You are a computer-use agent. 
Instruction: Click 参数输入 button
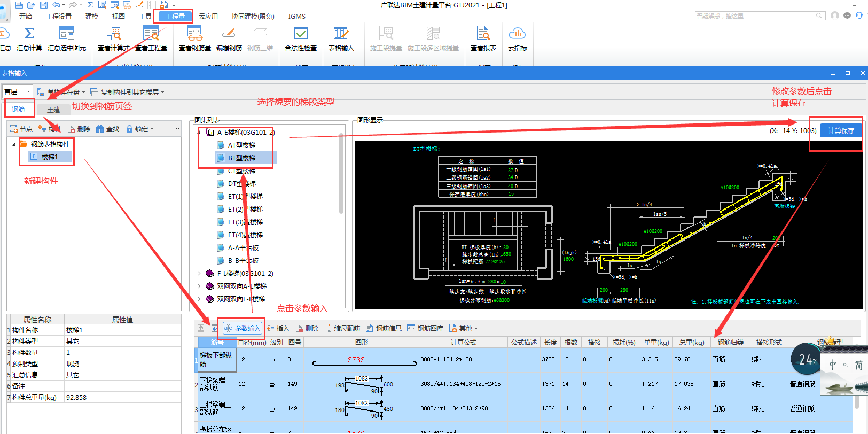pos(243,328)
